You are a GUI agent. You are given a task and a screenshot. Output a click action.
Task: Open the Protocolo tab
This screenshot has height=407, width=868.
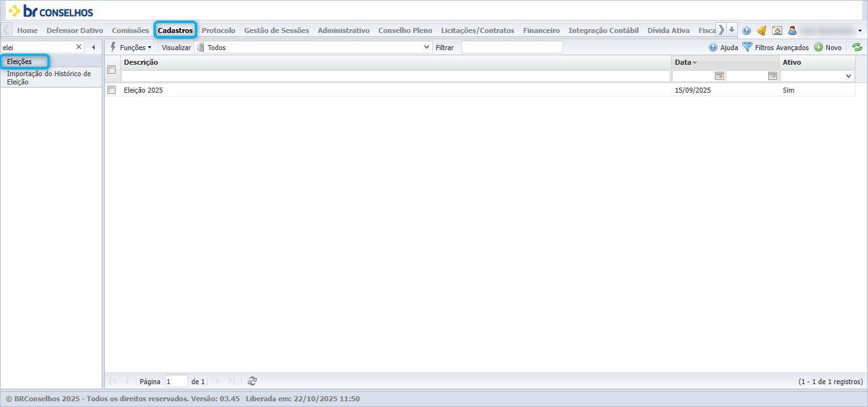tap(219, 30)
